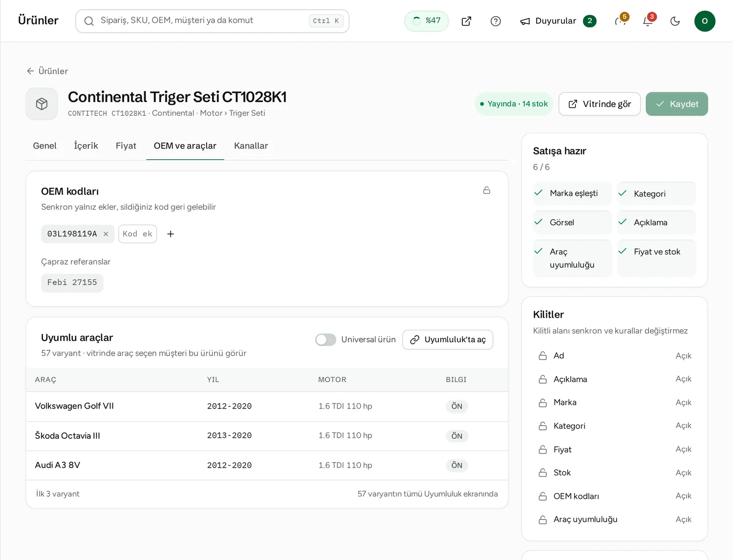Click the Kaydet button
The width and height of the screenshot is (733, 560).
(x=677, y=104)
